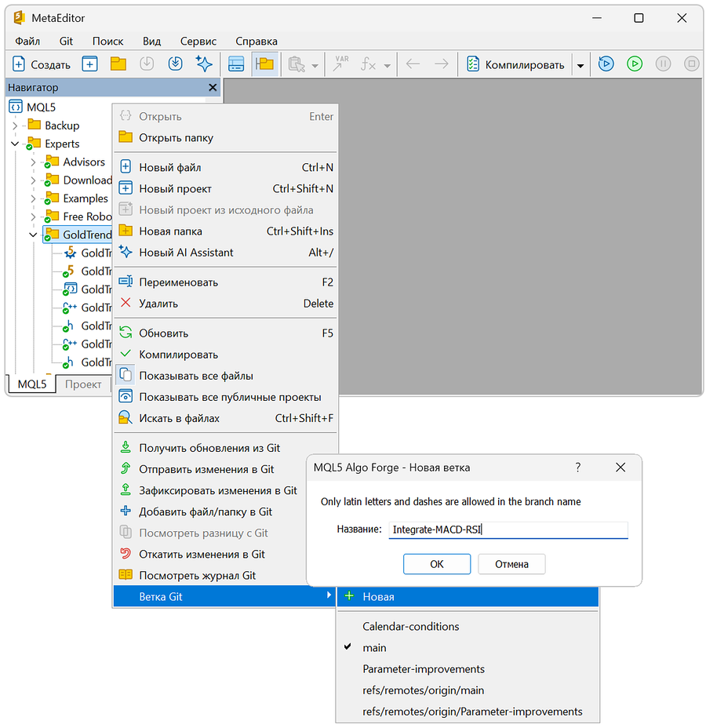Viewport: 706px width, 728px height.
Task: Click the Отправить изменения в Git icon
Action: 126,469
